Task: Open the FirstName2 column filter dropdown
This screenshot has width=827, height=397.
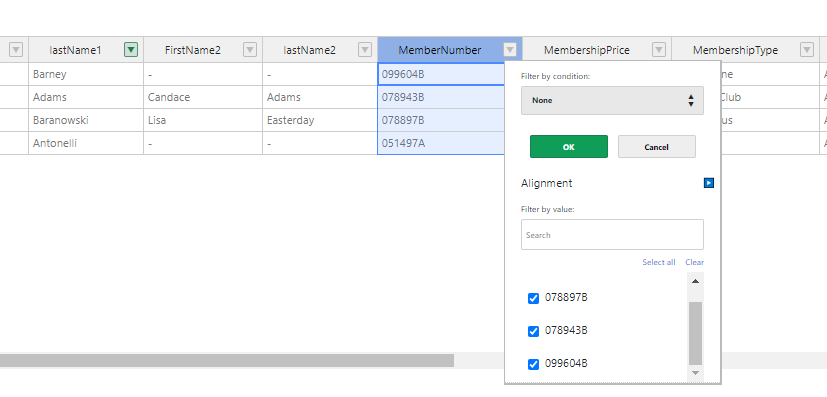Action: tap(250, 50)
